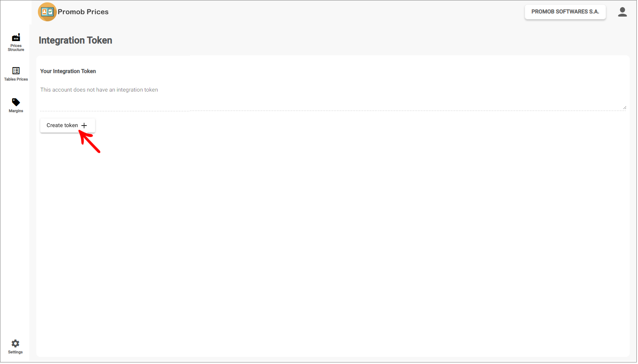Click the Integration Token page heading

click(75, 40)
